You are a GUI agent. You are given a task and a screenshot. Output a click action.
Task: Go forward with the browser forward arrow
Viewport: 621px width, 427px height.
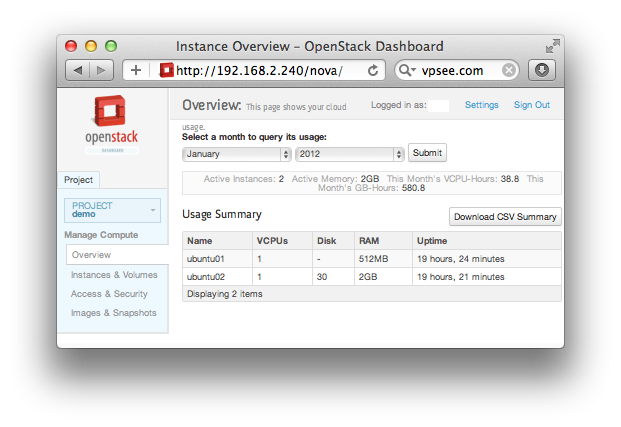pos(102,71)
